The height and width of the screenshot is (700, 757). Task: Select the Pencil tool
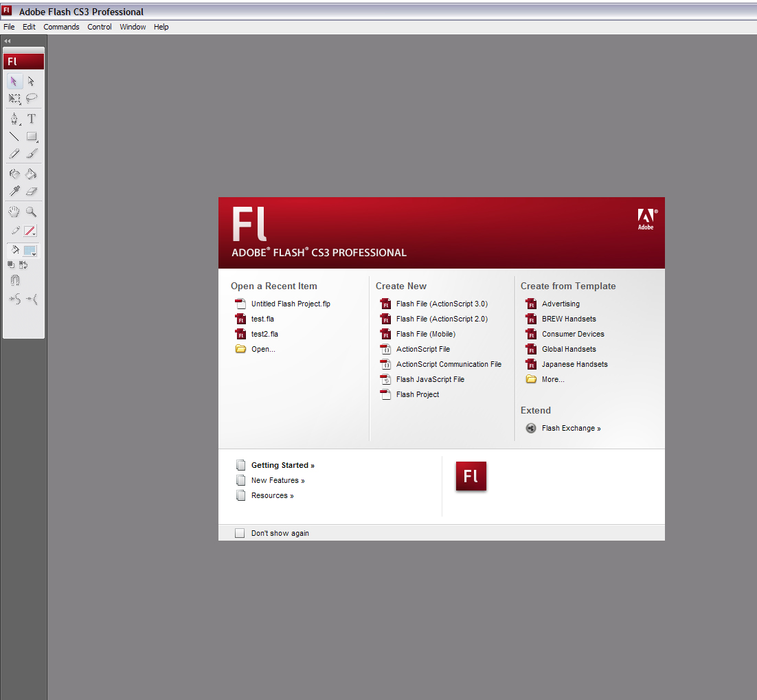[14, 154]
